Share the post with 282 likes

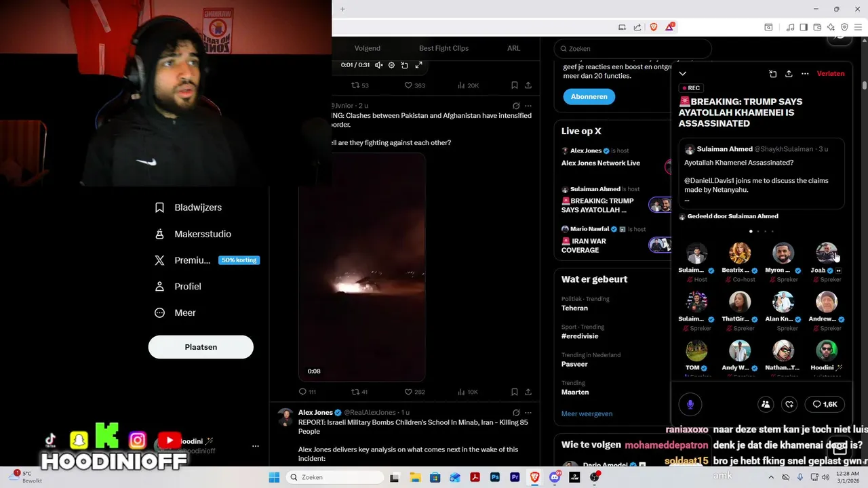[x=528, y=392]
